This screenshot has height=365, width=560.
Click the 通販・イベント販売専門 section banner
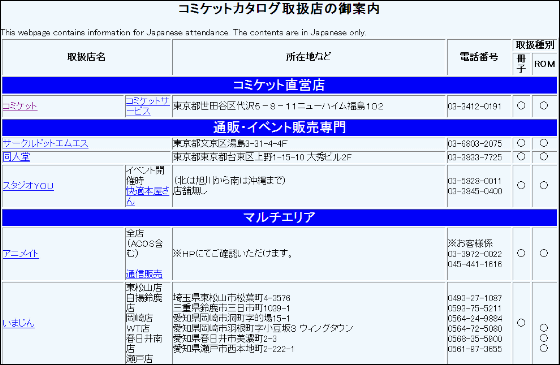(x=279, y=128)
